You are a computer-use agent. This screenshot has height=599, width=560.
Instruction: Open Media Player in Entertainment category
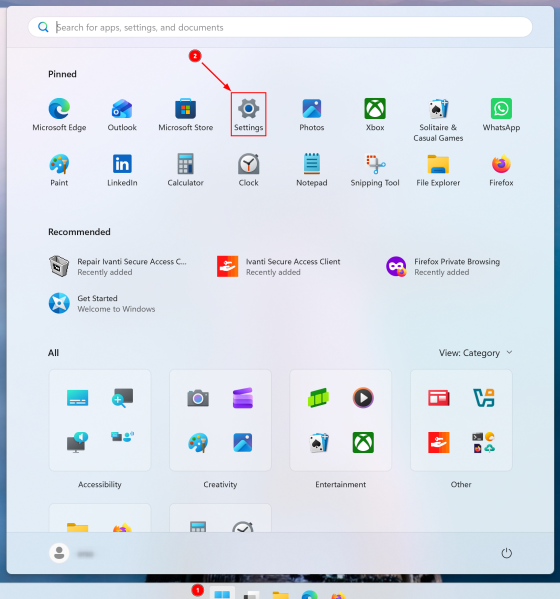click(x=363, y=398)
